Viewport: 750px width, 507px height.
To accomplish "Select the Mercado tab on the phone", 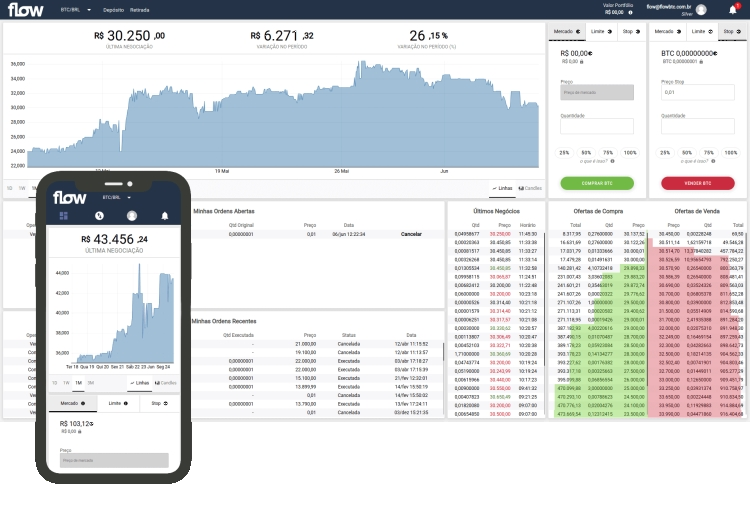I will (x=73, y=404).
